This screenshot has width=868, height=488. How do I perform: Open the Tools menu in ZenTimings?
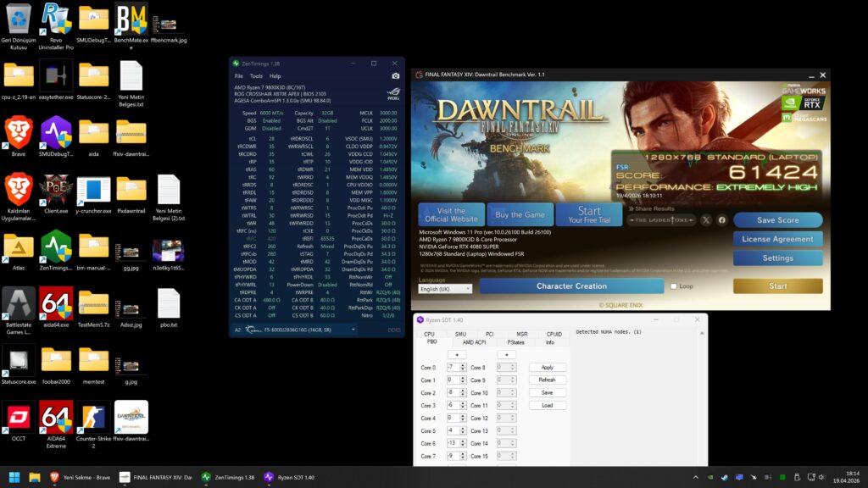click(255, 75)
